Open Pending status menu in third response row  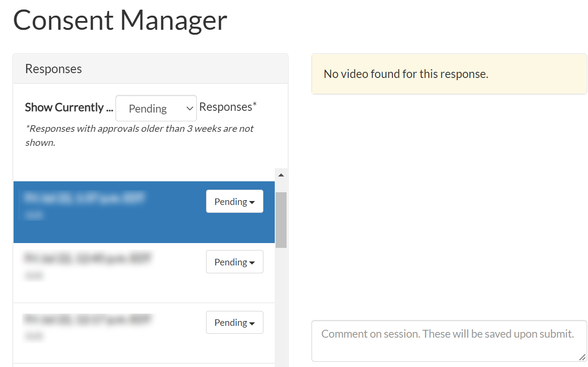234,322
